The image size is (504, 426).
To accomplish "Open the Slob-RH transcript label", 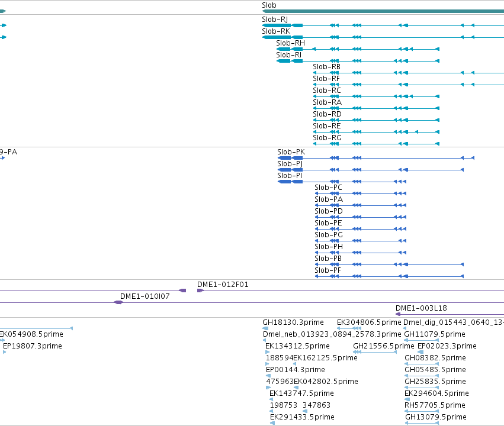I will (x=290, y=43).
